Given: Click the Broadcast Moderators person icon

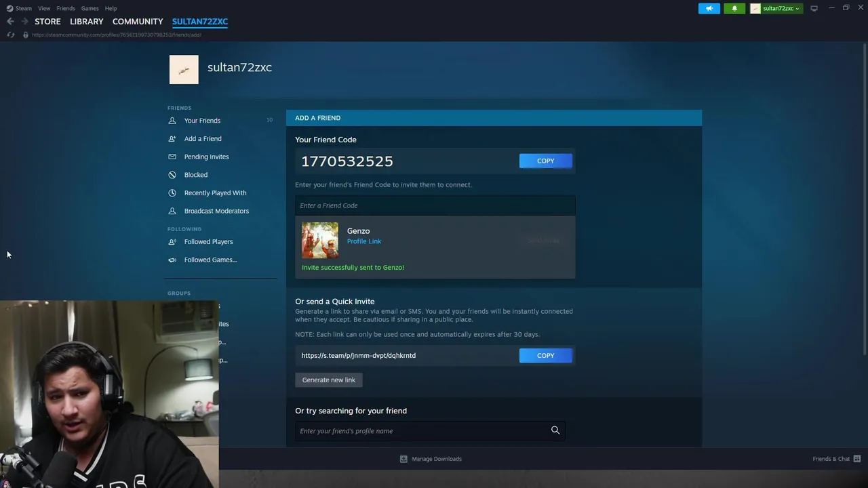Looking at the screenshot, I should coord(172,211).
